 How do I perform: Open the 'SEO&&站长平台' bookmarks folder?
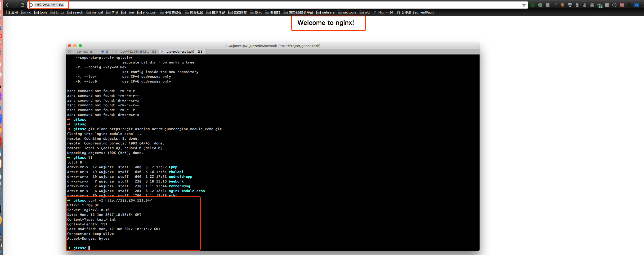coord(298,12)
